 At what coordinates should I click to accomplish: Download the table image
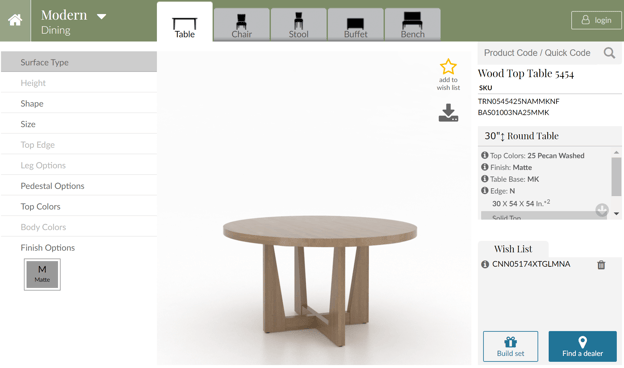(x=448, y=113)
